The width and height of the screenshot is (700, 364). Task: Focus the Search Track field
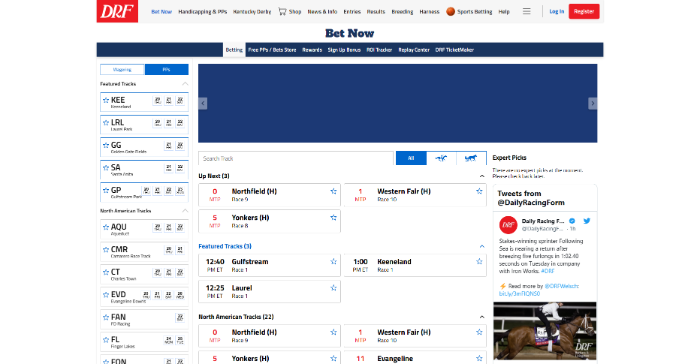[296, 158]
